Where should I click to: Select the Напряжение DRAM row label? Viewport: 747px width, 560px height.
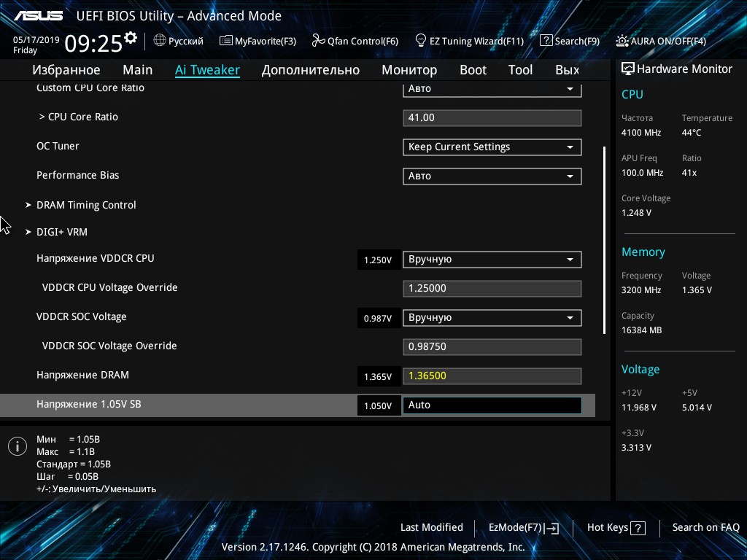(x=83, y=376)
